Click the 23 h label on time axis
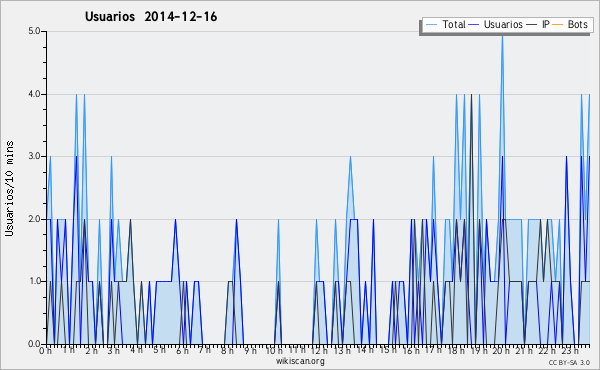The image size is (600, 370). pos(569,350)
